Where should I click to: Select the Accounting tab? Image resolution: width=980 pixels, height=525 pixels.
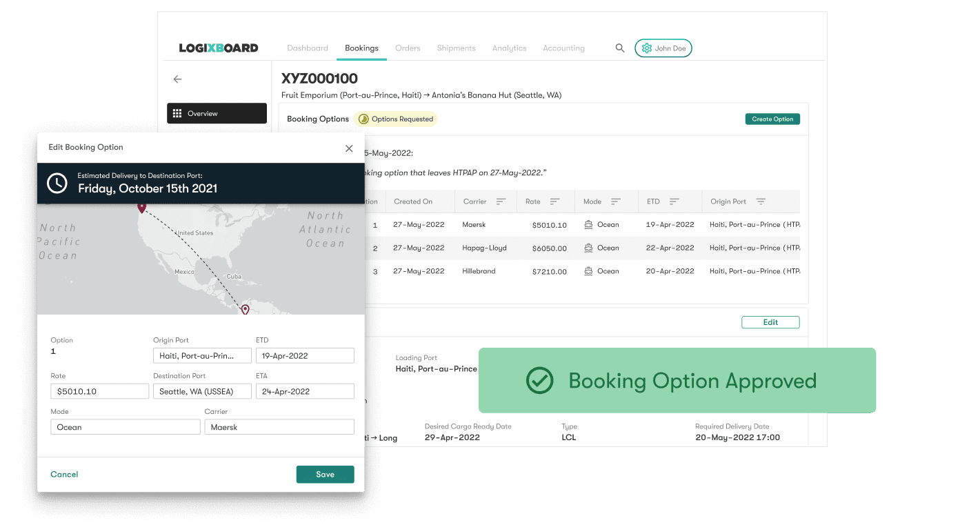563,48
